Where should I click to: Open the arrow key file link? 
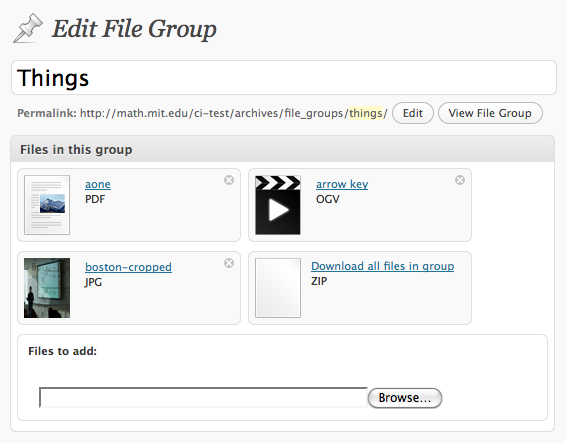(342, 184)
